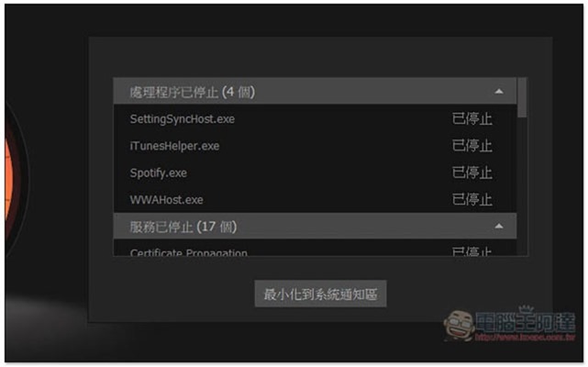The image size is (588, 367).
Task: Click 已停止 status beside iTunesHelper.exe
Action: [472, 146]
